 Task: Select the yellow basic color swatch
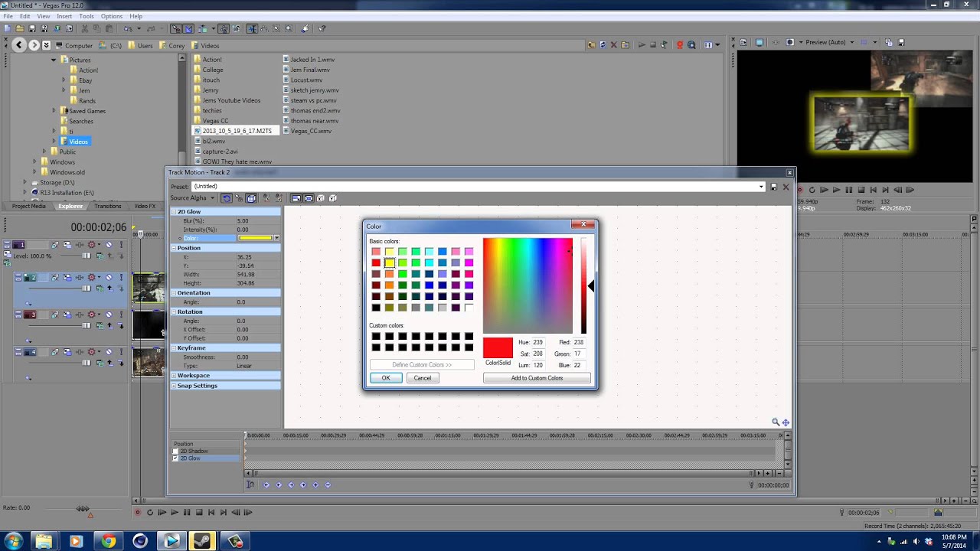point(389,262)
